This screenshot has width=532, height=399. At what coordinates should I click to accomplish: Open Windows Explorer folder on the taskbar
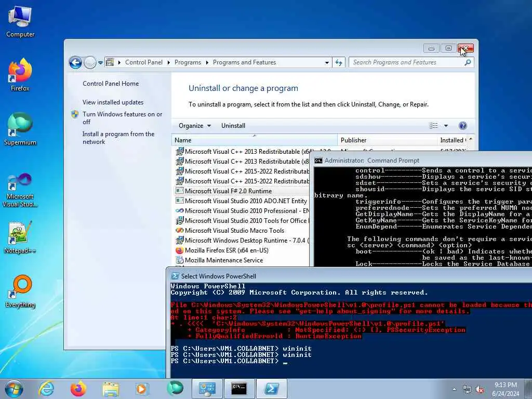(111, 389)
